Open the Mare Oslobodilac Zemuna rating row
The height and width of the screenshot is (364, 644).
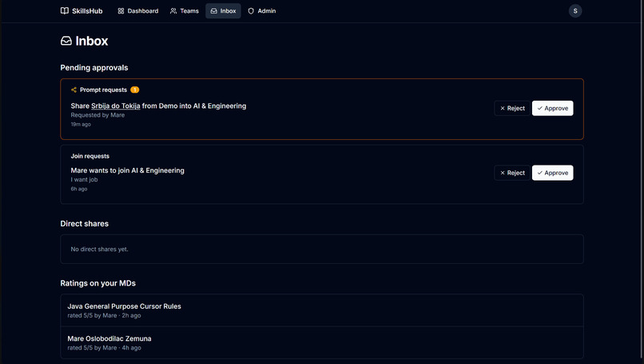tap(321, 342)
